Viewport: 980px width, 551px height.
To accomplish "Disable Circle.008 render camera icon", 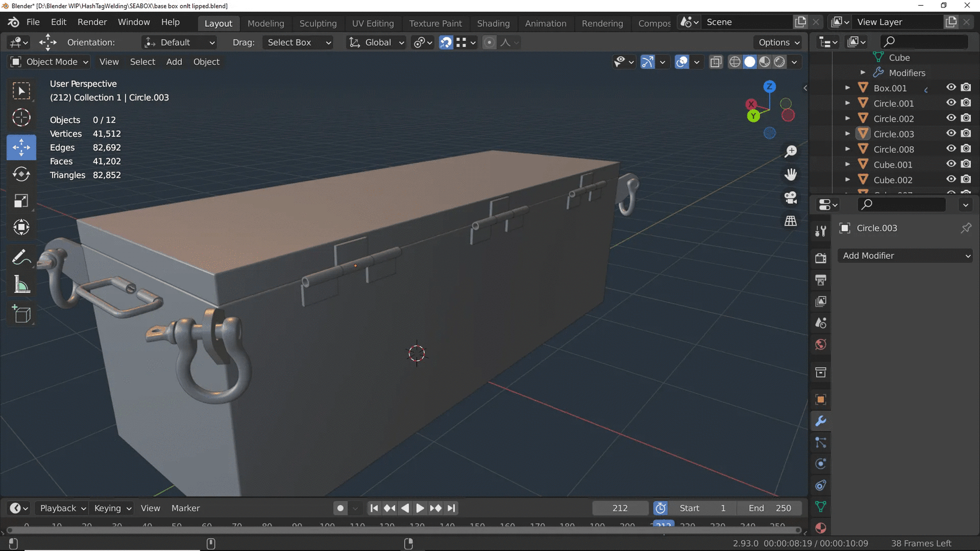I will pos(966,149).
